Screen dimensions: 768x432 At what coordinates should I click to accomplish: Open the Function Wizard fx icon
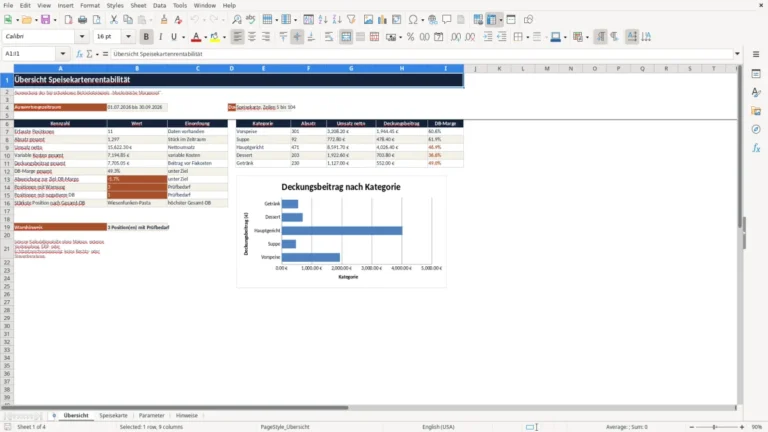pyautogui.click(x=79, y=54)
